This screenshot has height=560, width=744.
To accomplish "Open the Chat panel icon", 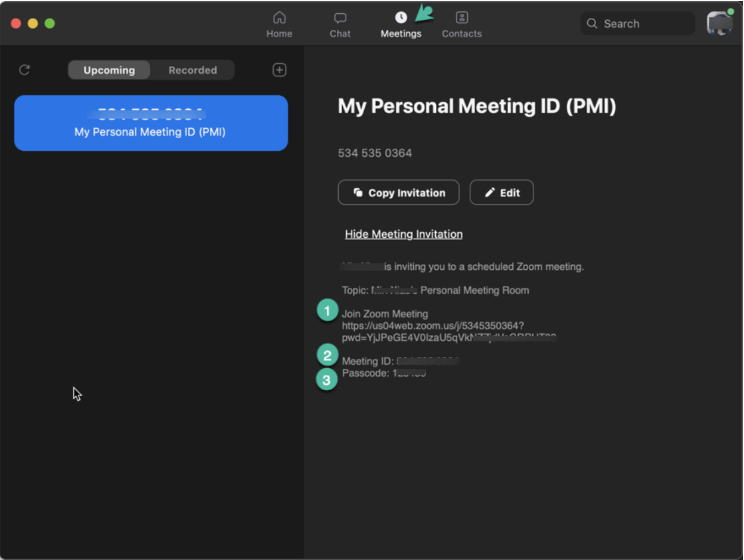I will [x=340, y=18].
